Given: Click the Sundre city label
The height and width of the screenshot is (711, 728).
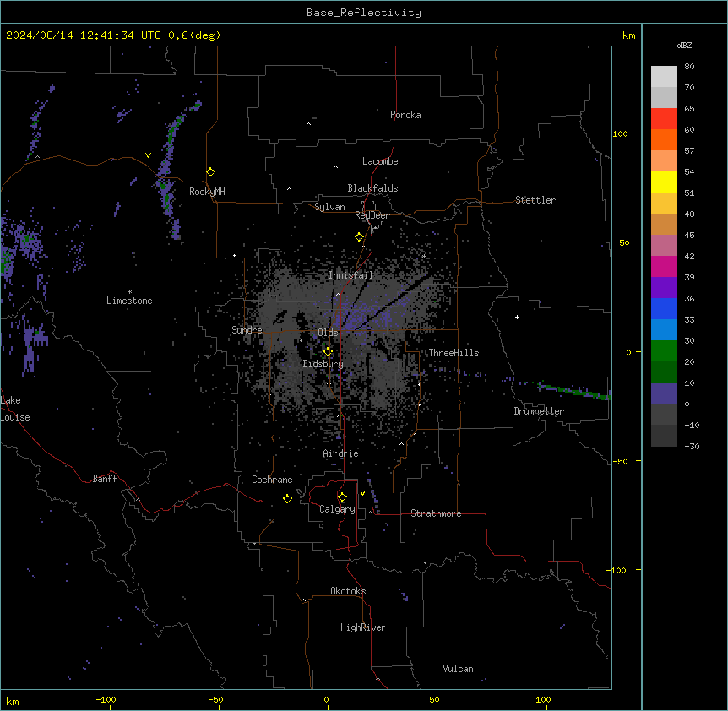Looking at the screenshot, I should [247, 330].
